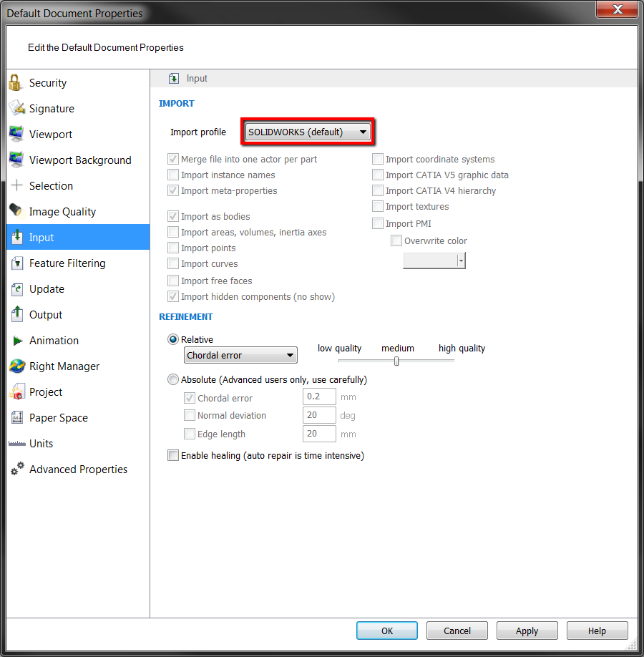This screenshot has width=644, height=657.
Task: Enable Import points checkbox
Action: (x=173, y=248)
